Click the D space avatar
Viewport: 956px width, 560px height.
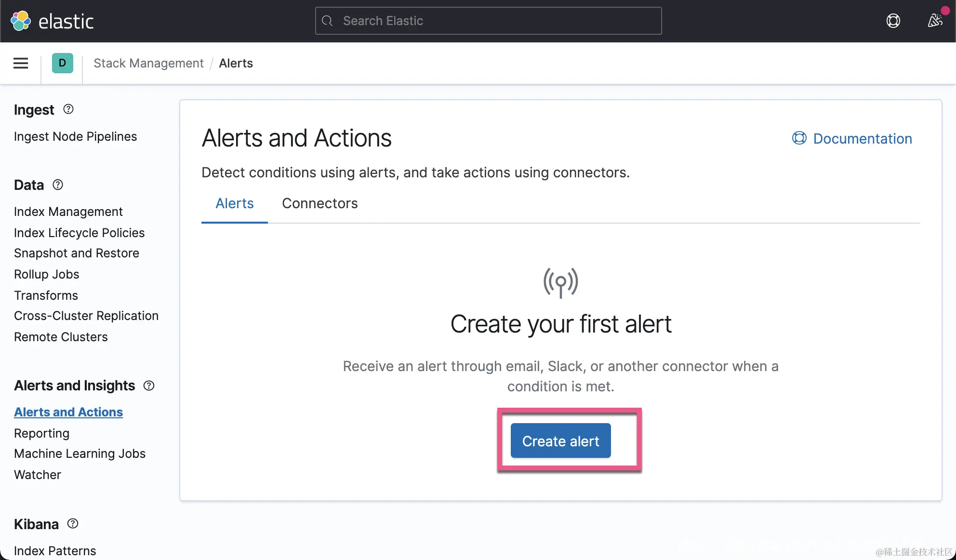pyautogui.click(x=62, y=63)
